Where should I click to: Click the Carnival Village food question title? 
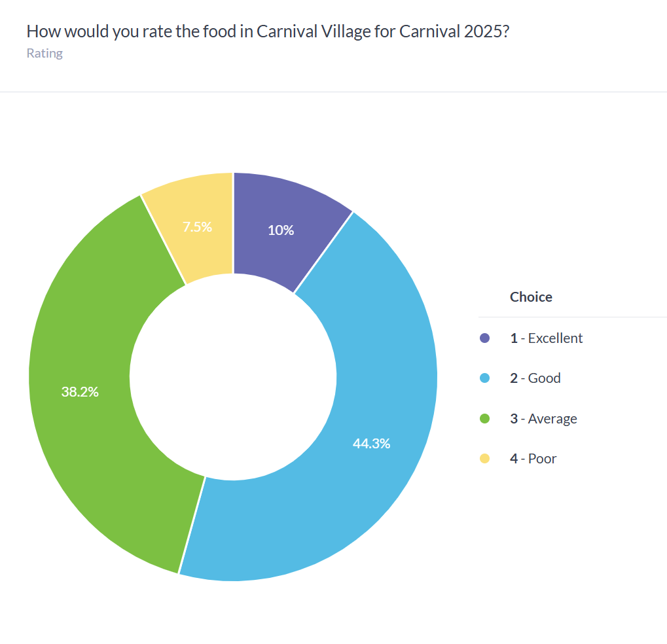point(268,31)
